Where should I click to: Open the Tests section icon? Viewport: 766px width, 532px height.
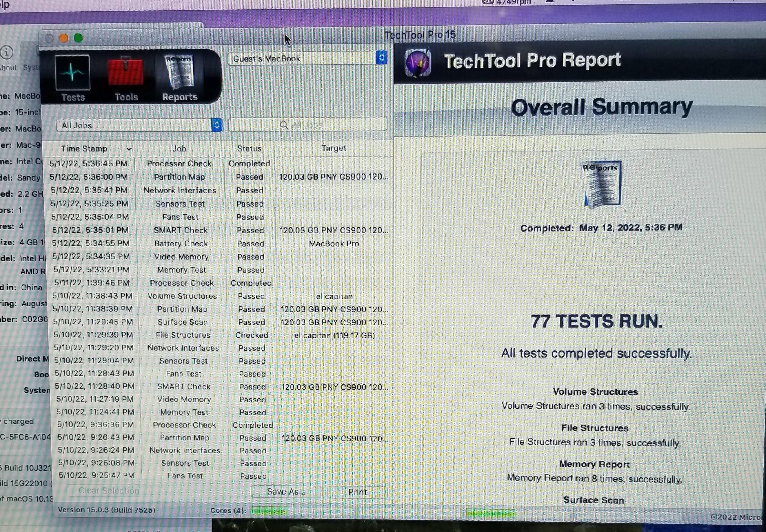coord(73,73)
